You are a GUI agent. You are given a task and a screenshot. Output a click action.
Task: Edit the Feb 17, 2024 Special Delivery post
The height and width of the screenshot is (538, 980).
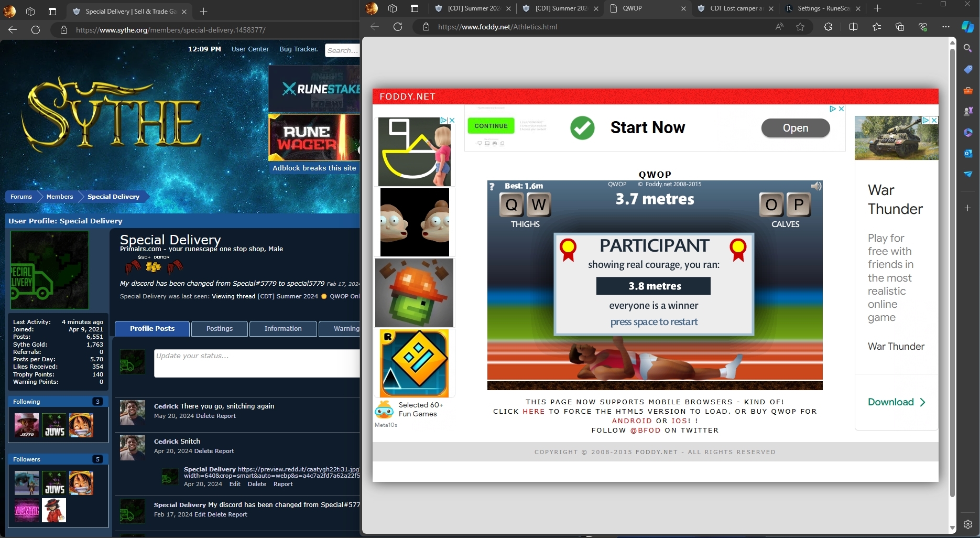pyautogui.click(x=200, y=514)
